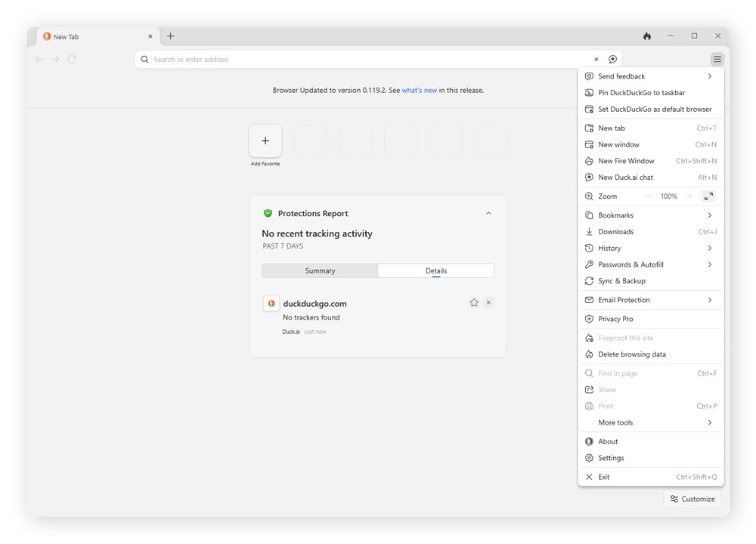Switch to the Details tab
The height and width of the screenshot is (544, 756).
(436, 270)
